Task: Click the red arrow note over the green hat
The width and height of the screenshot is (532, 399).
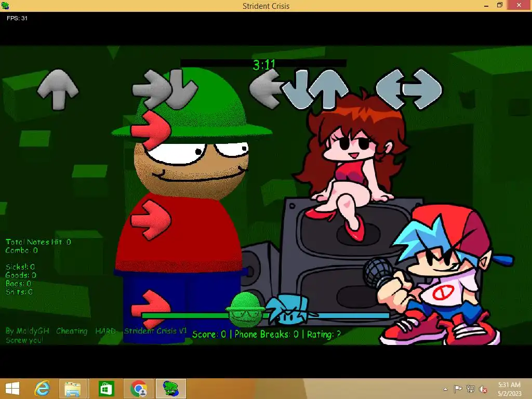Action: click(151, 130)
